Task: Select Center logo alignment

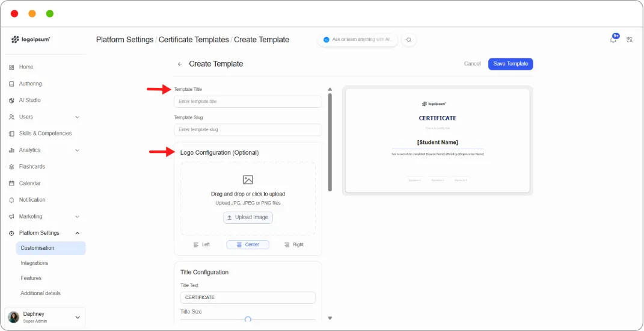Action: point(248,245)
